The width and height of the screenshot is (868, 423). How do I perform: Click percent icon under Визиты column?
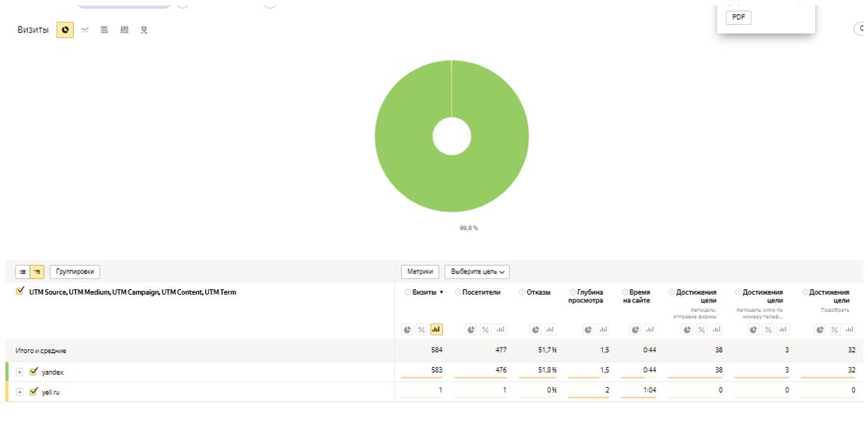coord(422,330)
